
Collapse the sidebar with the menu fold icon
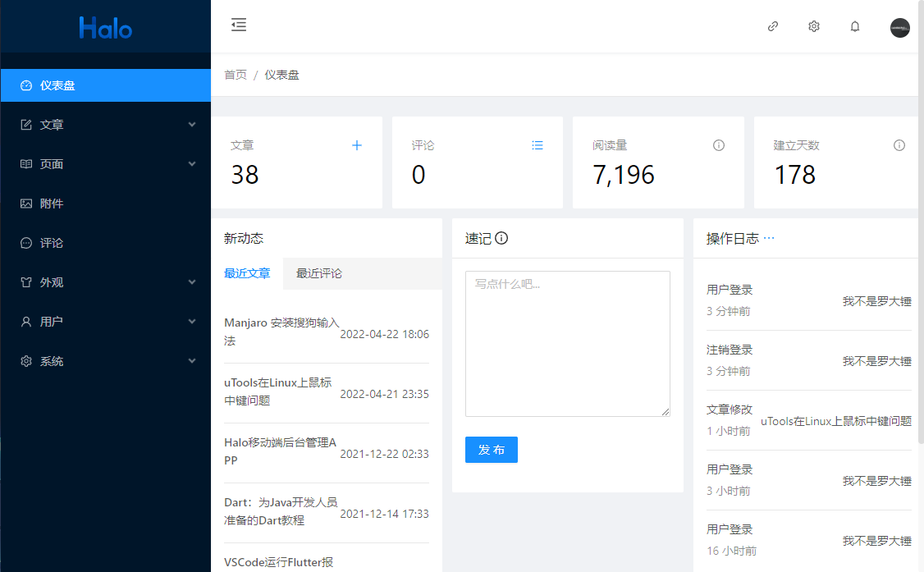(239, 25)
